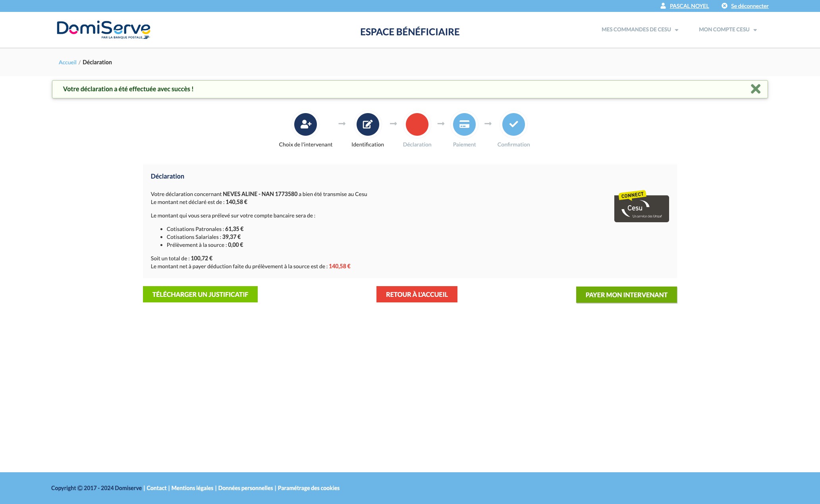Select the Paiement card step icon
Screen dimensions: 820x504
coord(464,124)
